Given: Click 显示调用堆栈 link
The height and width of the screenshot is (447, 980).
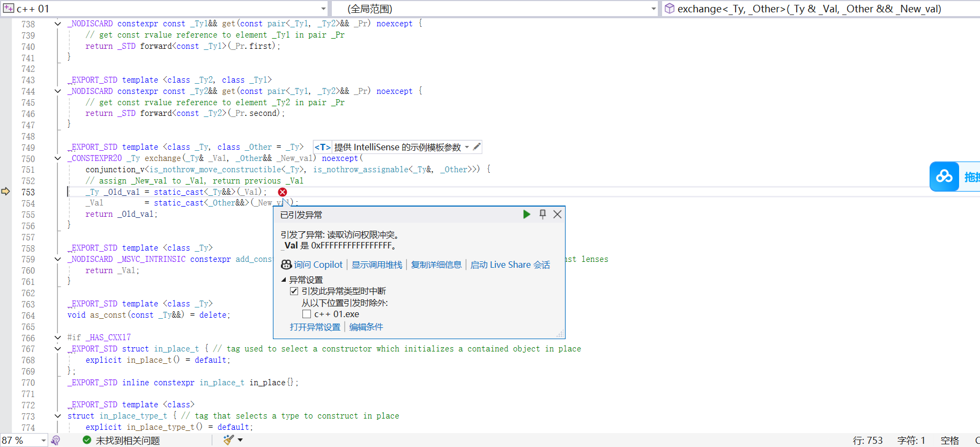Looking at the screenshot, I should 377,265.
